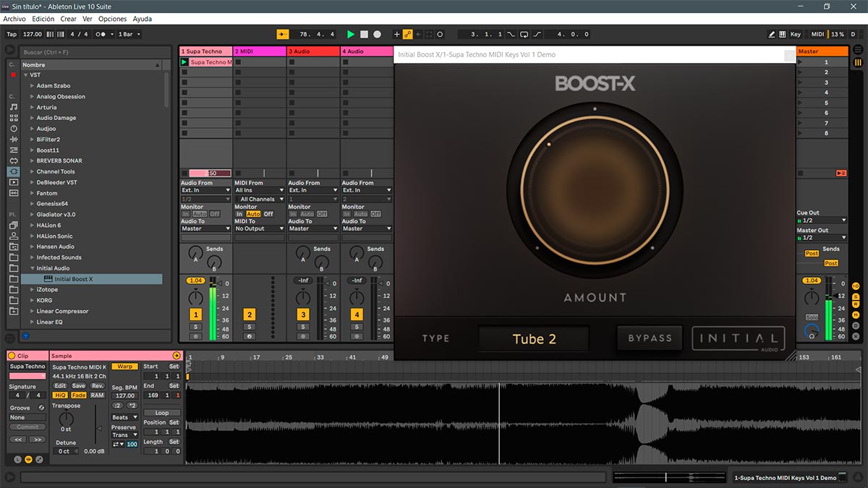Open the Ayuda menu
This screenshot has width=868, height=488.
142,19
